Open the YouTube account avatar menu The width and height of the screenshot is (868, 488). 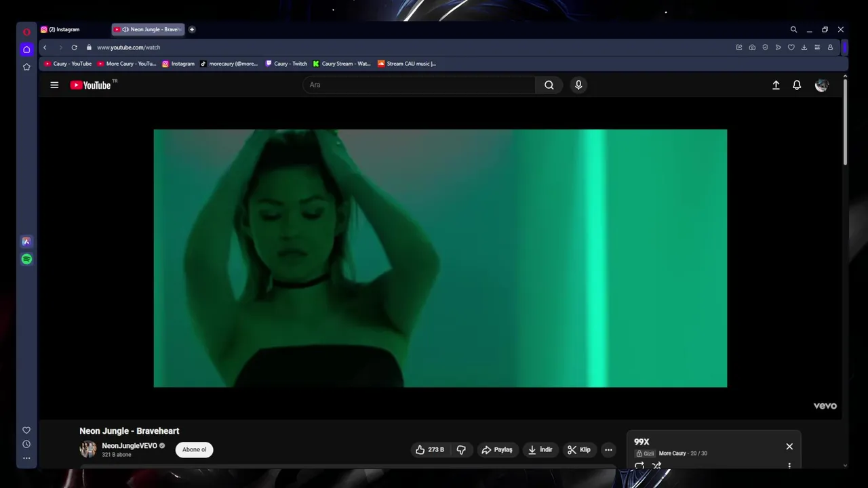[822, 85]
